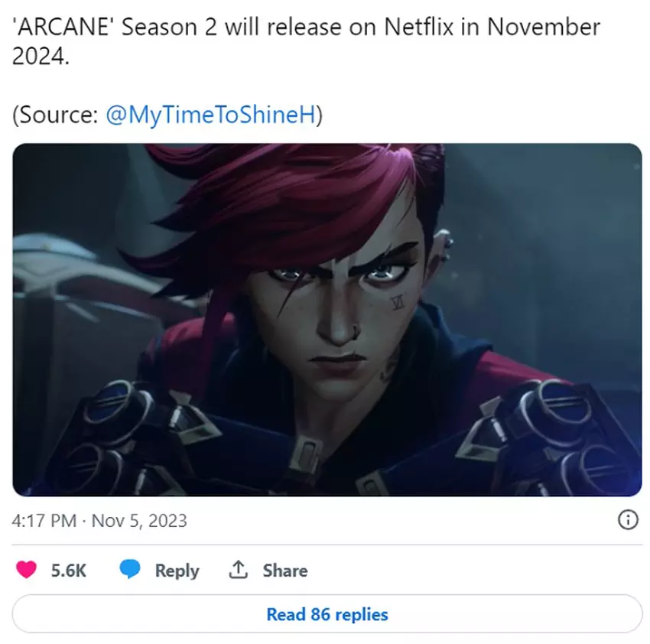The image size is (650, 644).
Task: Click the word Netflix in the tweet
Action: (419, 27)
